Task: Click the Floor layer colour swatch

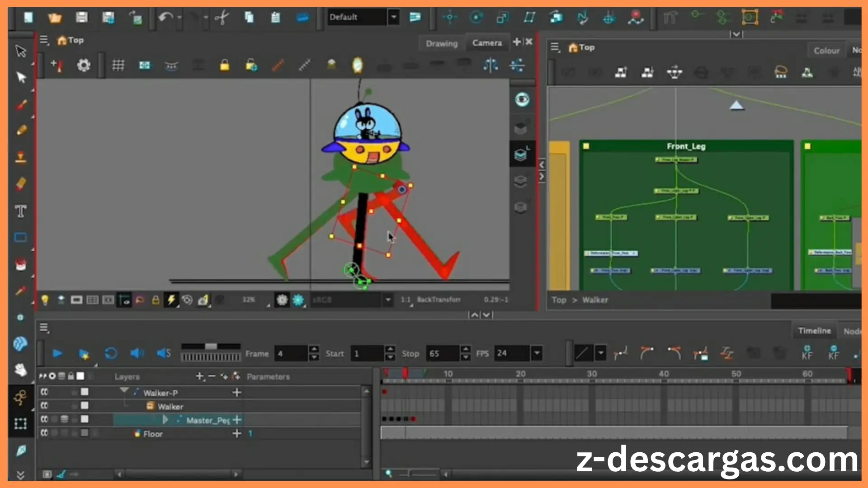Action: pyautogui.click(x=85, y=433)
